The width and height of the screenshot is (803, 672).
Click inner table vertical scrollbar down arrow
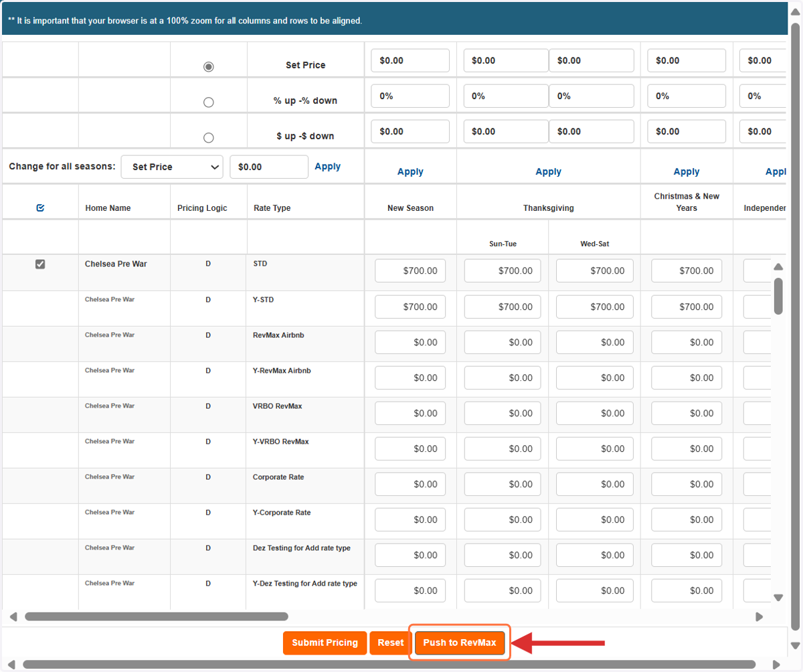(778, 598)
